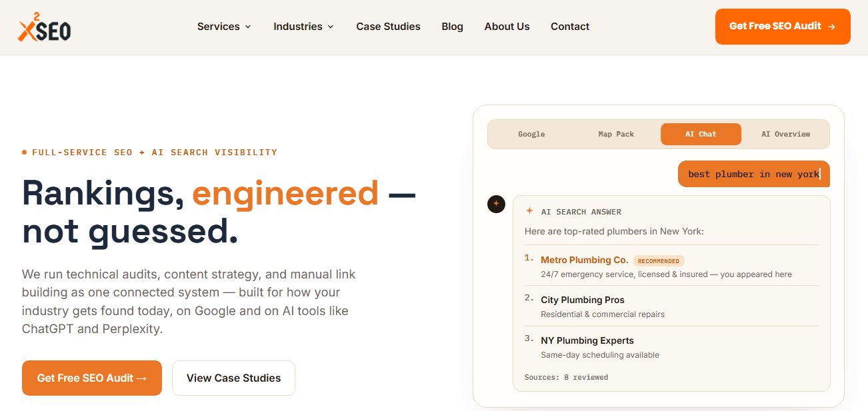This screenshot has width=868, height=411.
Task: Click hero Get Free SEO Audit button
Action: tap(92, 378)
